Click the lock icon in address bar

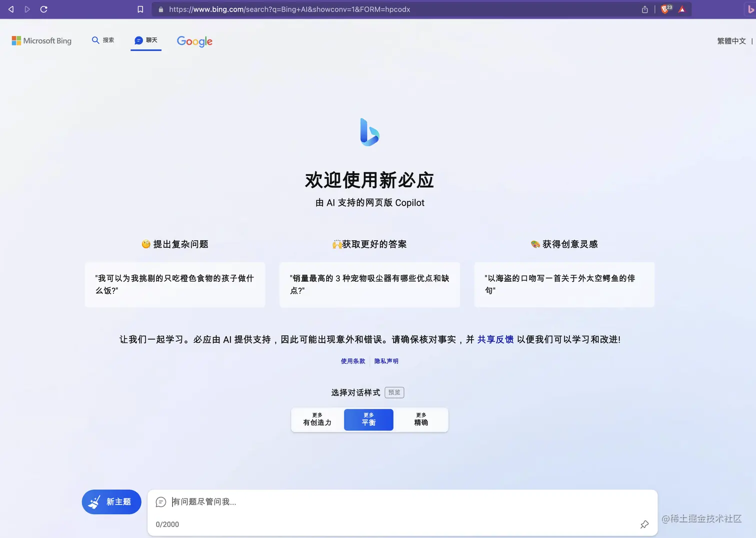tap(161, 9)
